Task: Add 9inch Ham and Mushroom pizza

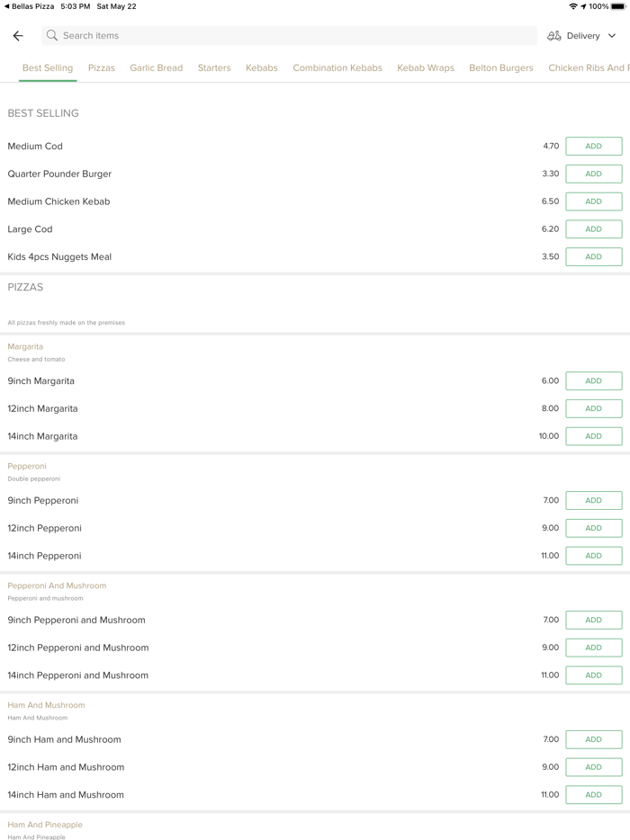Action: [x=593, y=739]
